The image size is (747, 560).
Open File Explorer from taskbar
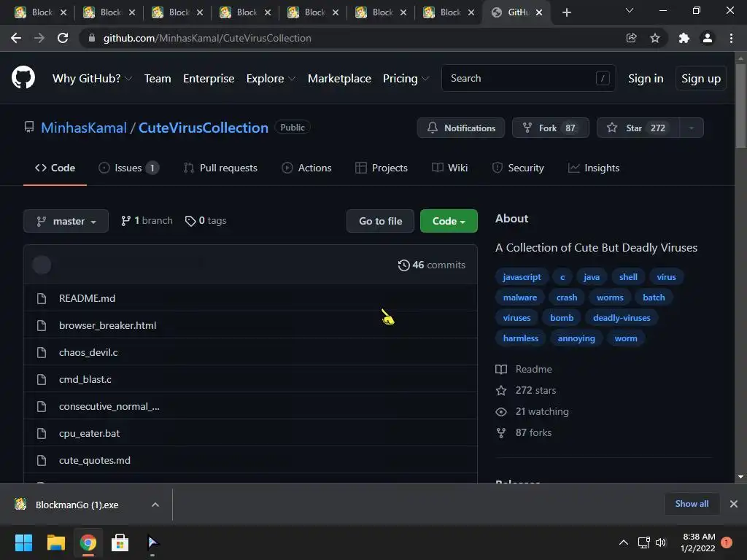[55, 542]
